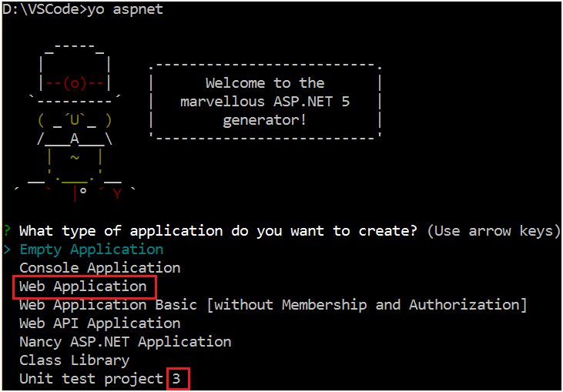Click the yellow tilde on Yeoman's body

[x=75, y=157]
